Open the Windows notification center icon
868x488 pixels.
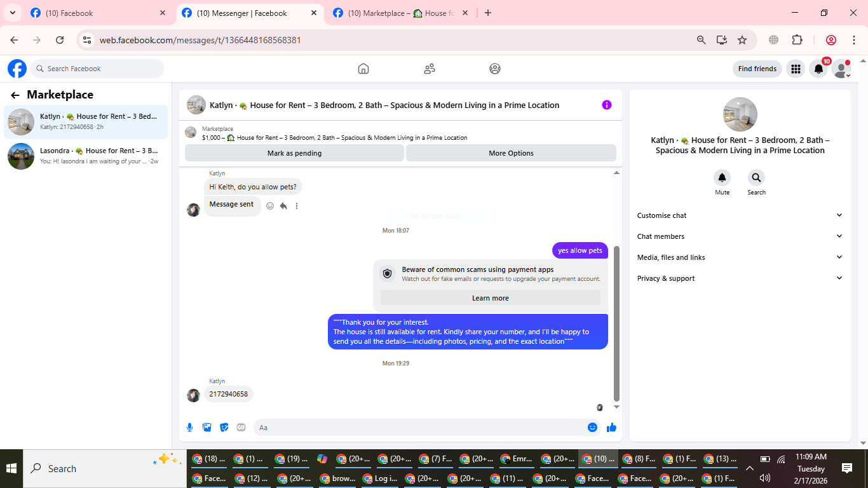(847, 468)
